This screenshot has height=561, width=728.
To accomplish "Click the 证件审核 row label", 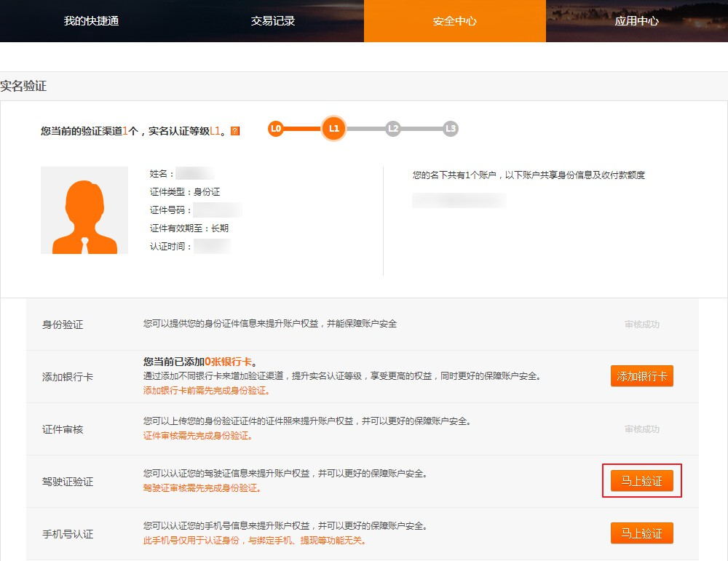I will coord(63,429).
